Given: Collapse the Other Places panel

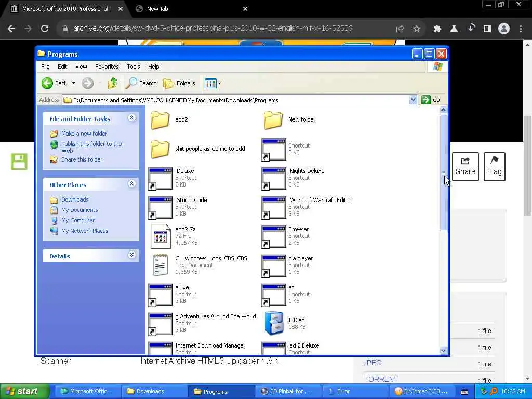Looking at the screenshot, I should (131, 184).
